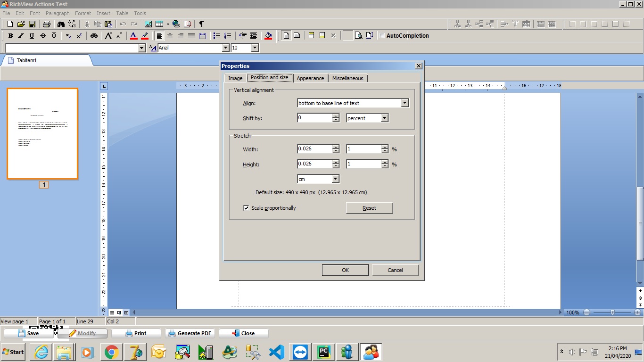Click the superscript icon
This screenshot has height=362, width=644.
[x=79, y=36]
